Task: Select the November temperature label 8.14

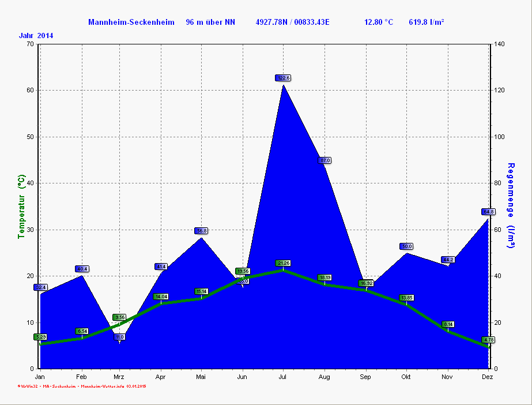Action: click(x=448, y=324)
